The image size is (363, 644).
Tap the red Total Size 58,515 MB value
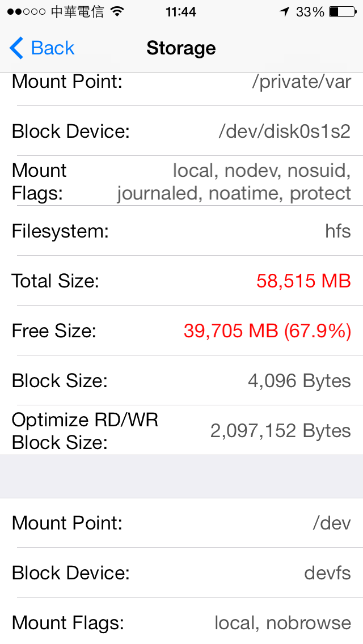click(x=303, y=281)
